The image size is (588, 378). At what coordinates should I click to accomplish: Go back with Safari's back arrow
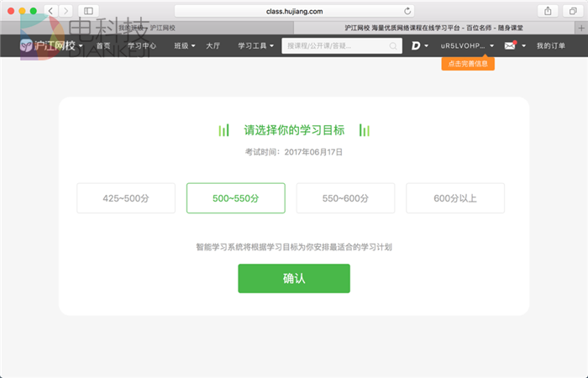coord(50,11)
